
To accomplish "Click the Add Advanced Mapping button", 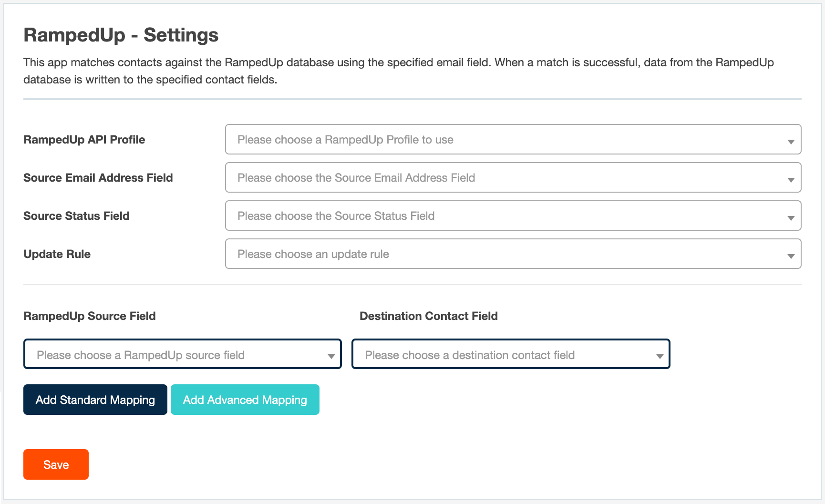I will coord(245,400).
